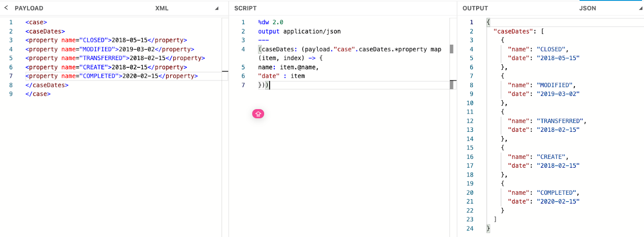Open the XML payload format dropdown
The image size is (644, 237).
point(217,8)
